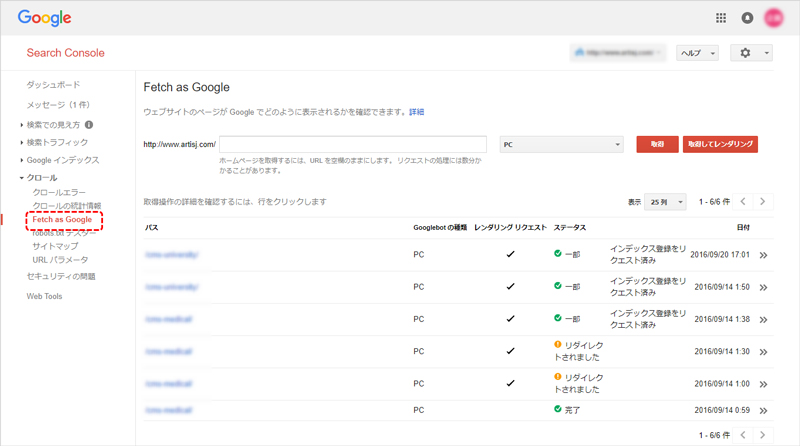This screenshot has height=446, width=800.
Task: Open the Google apps grid icon
Action: (720, 18)
